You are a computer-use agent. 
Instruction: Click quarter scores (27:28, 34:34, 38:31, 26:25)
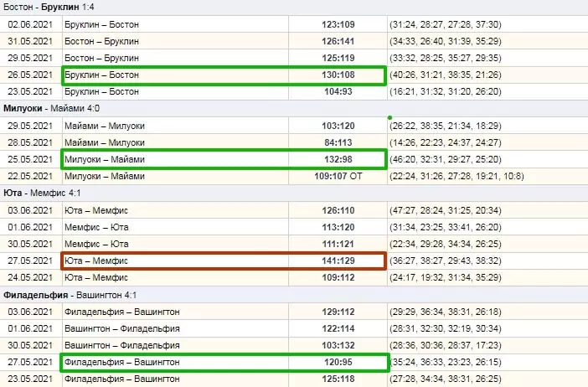(x=445, y=379)
